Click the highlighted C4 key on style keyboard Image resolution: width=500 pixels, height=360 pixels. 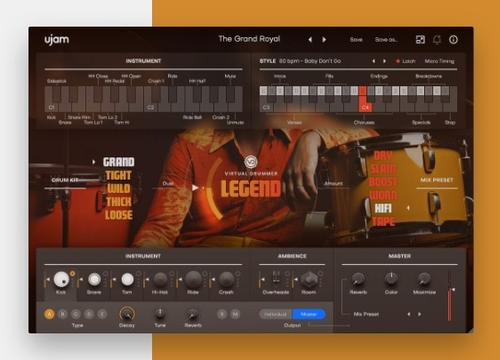click(x=365, y=105)
